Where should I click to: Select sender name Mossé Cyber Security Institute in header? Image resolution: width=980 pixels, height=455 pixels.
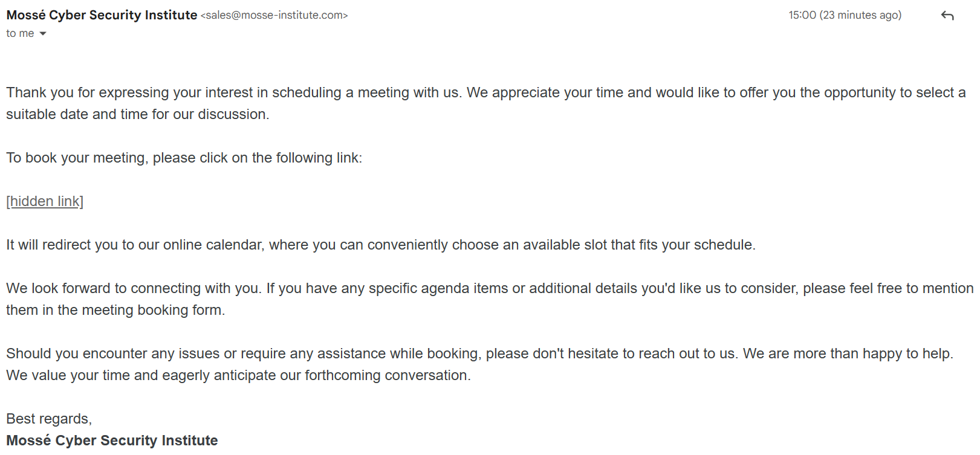coord(102,15)
